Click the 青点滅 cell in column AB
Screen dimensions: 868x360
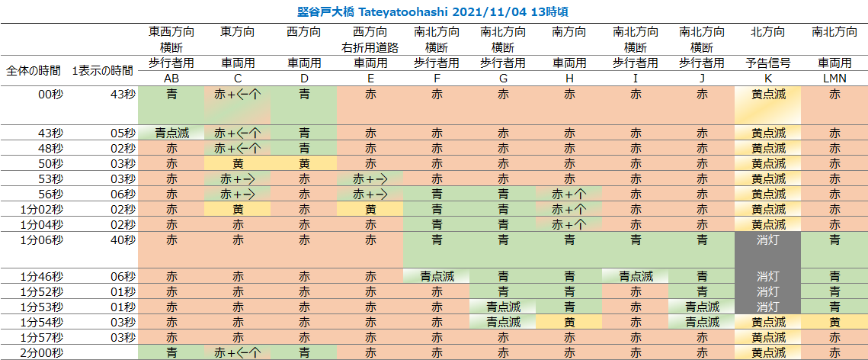171,133
